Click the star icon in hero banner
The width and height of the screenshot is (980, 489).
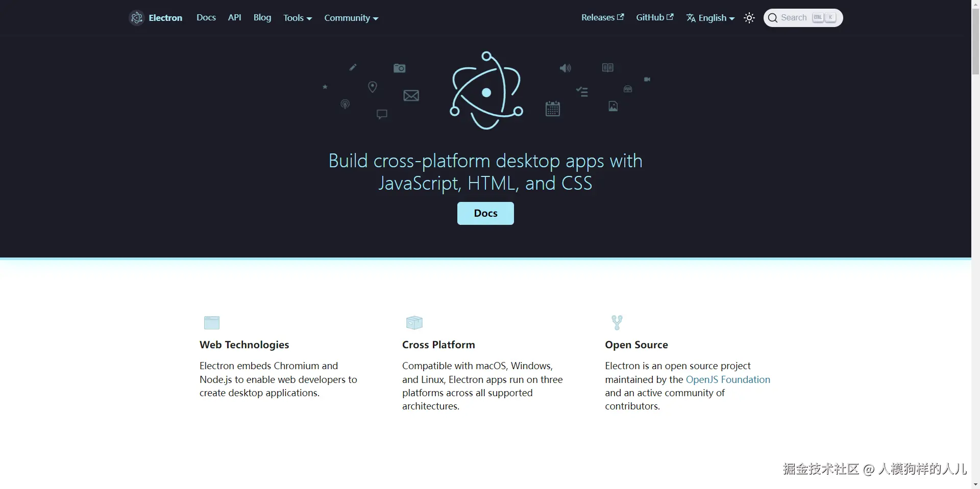(325, 87)
